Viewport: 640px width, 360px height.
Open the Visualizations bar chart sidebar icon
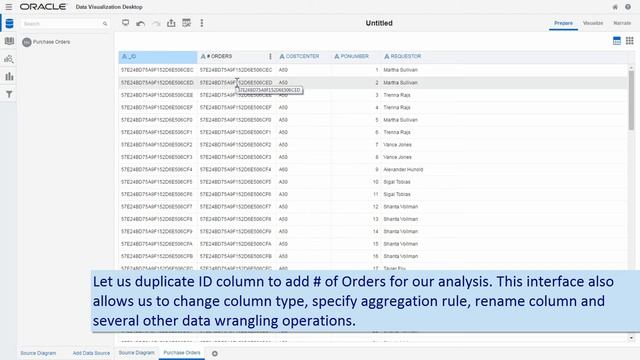pos(9,76)
